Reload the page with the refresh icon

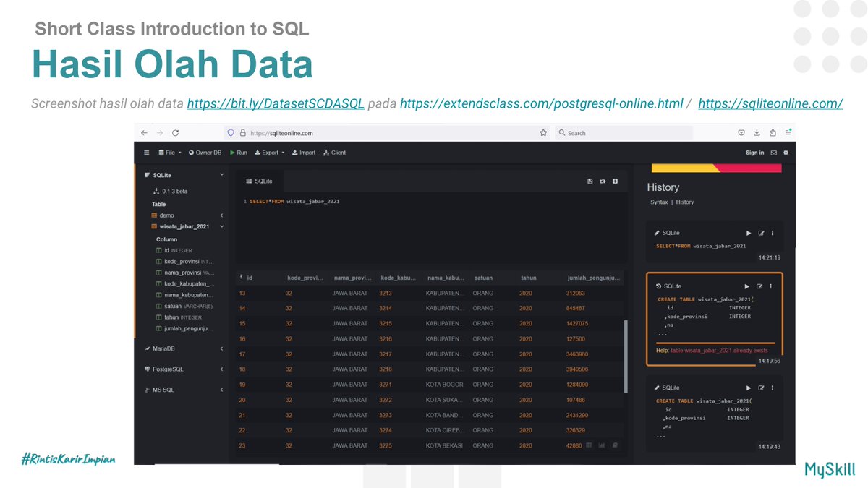click(x=175, y=133)
